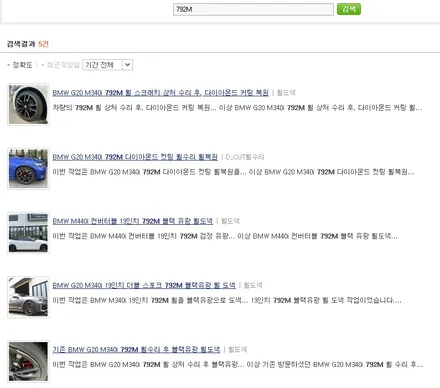Open thumbnail of white M440i convertible post
This screenshot has width=440, height=388.
pyautogui.click(x=28, y=233)
